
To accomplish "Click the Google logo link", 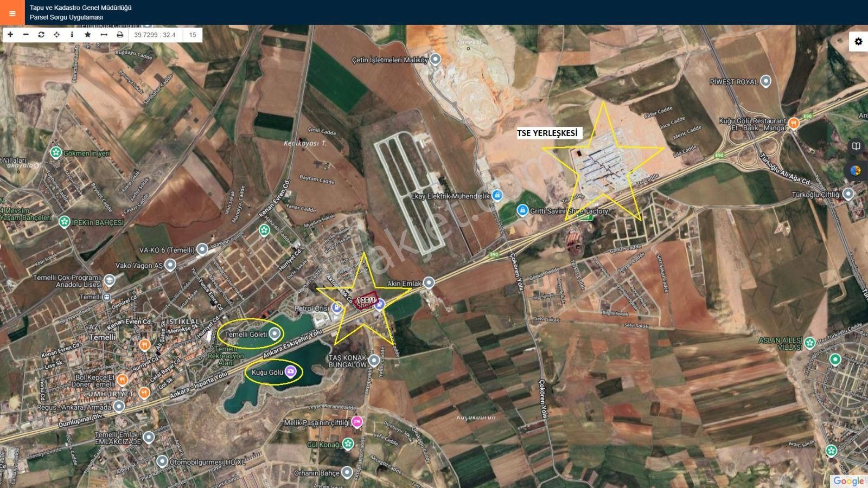I will click(x=848, y=481).
